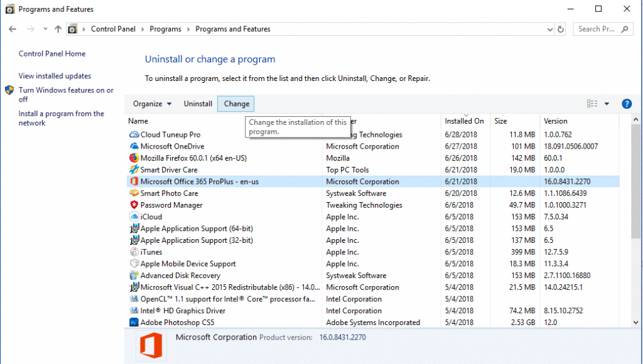The width and height of the screenshot is (643, 364).
Task: Click version 18.091.0506.0007 cell
Action: 571,146
